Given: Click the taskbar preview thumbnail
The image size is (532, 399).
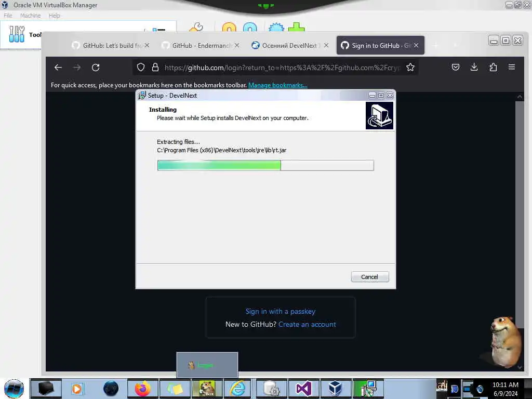Looking at the screenshot, I should click(x=207, y=365).
